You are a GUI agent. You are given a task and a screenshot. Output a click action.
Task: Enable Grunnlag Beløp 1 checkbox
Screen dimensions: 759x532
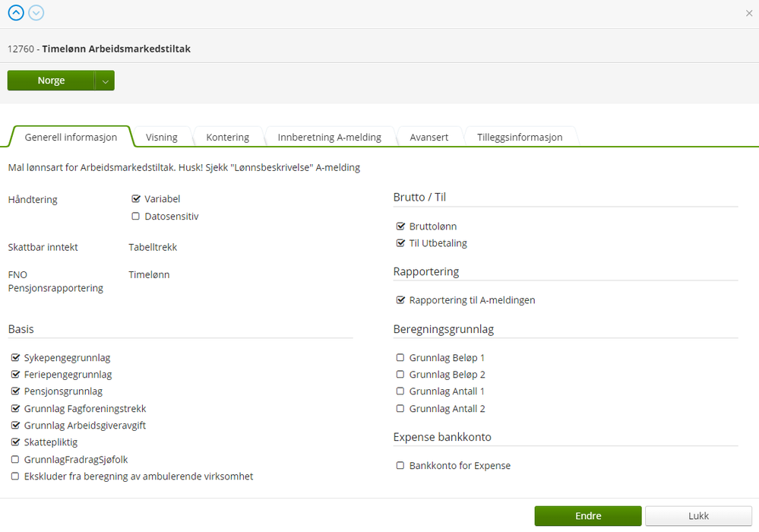[400, 358]
